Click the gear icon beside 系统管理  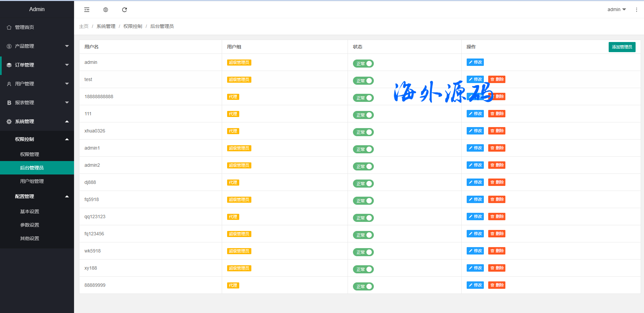9,121
